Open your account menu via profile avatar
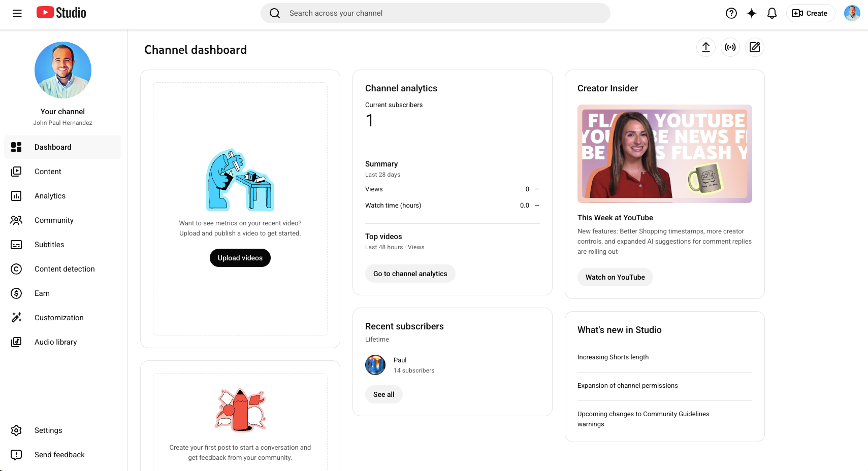Screen dimensions: 868x471 click(x=851, y=13)
